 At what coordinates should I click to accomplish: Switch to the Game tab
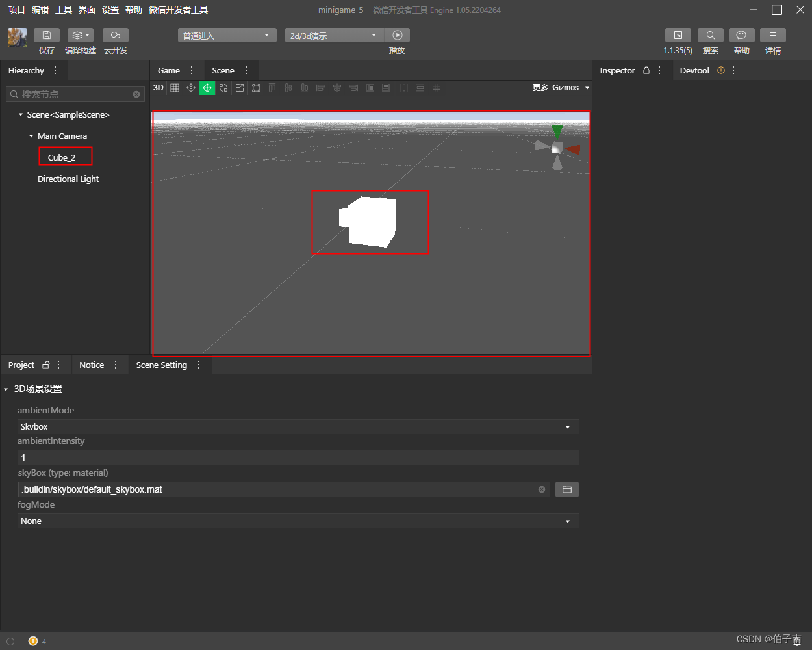point(169,70)
